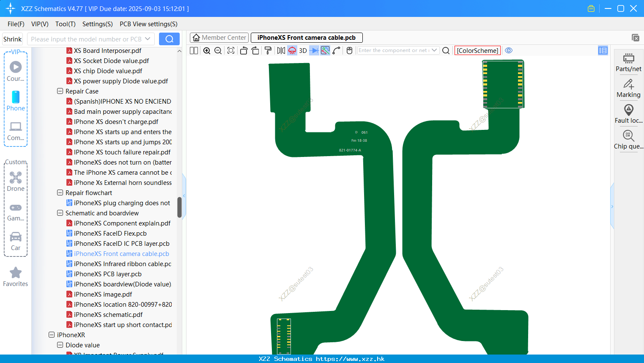The height and width of the screenshot is (363, 644).
Task: Open the Favorites list
Action: coord(16,277)
